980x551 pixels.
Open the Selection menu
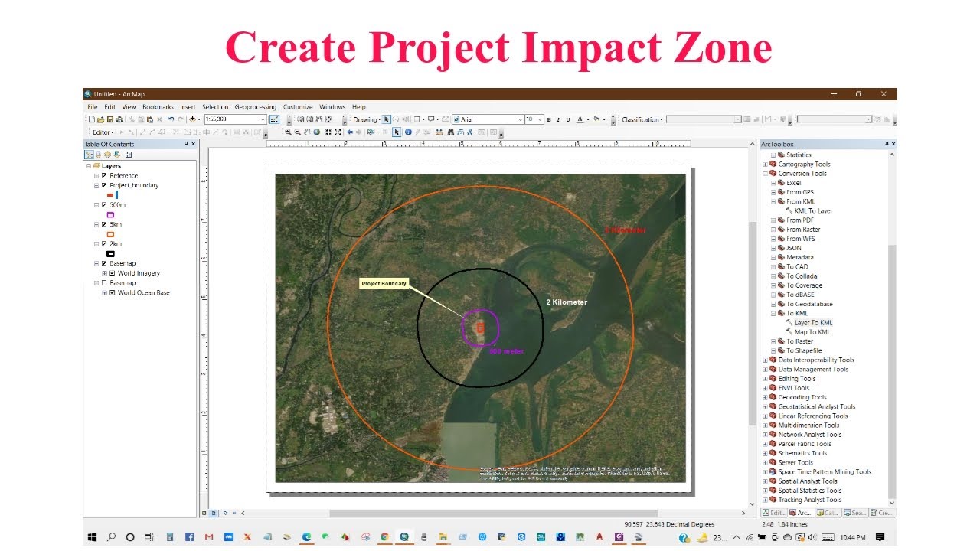(215, 107)
